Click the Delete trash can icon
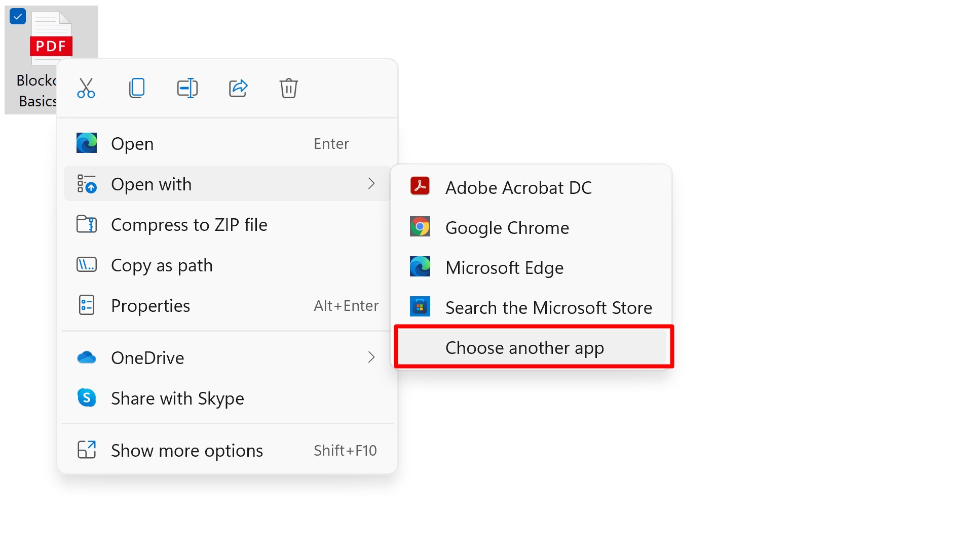The width and height of the screenshot is (980, 560). pyautogui.click(x=288, y=88)
